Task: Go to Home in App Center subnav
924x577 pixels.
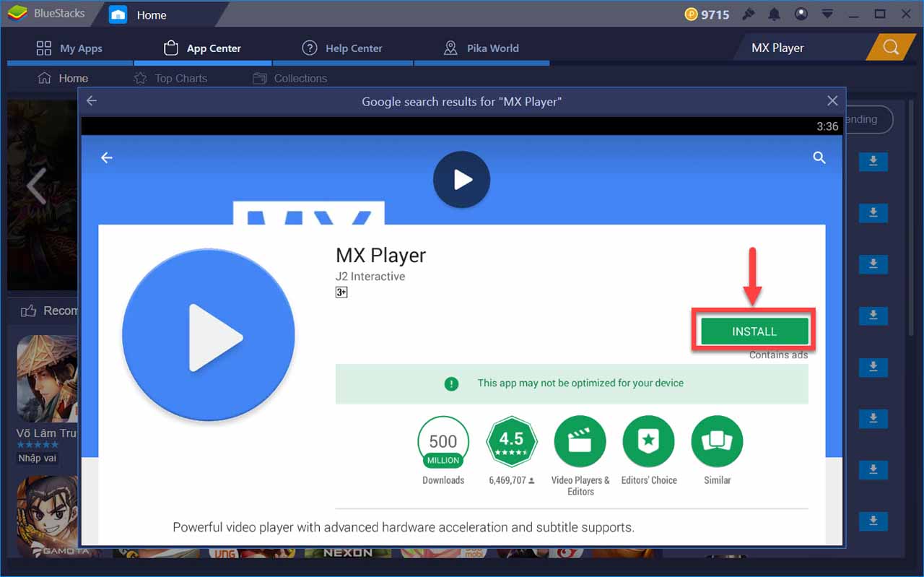Action: [x=63, y=78]
